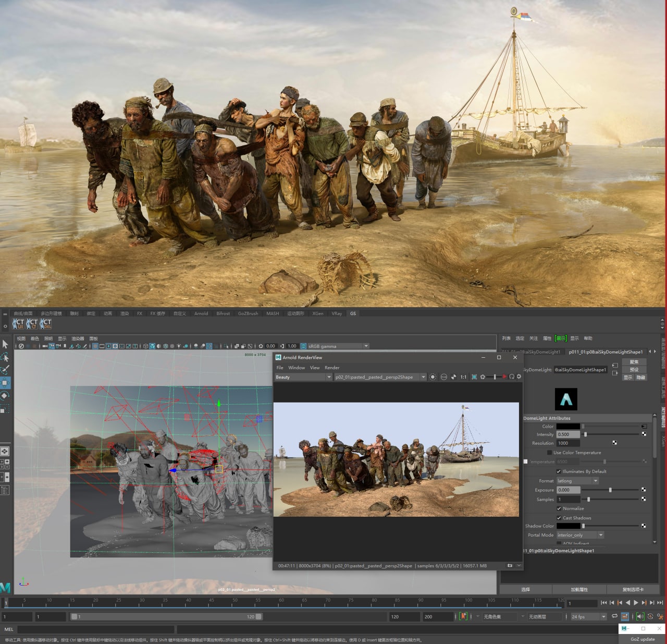This screenshot has width=667, height=644.
Task: Pick the paint brush tool in toolbox
Action: 5,370
